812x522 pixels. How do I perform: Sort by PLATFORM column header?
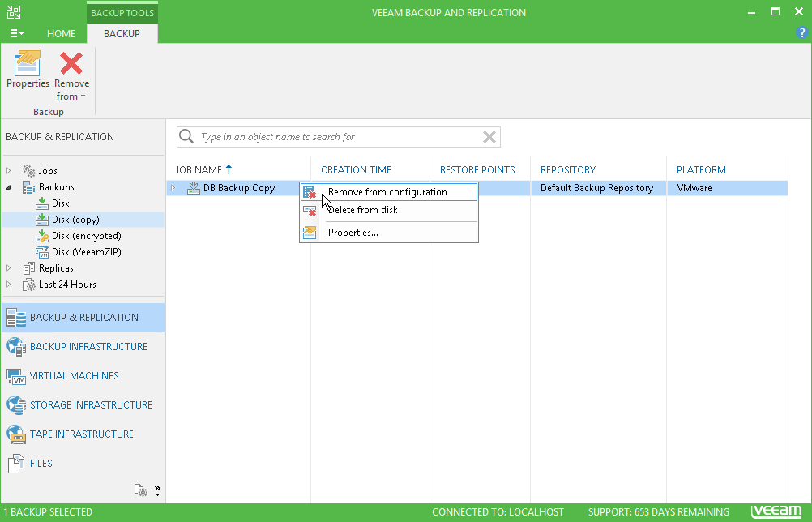(701, 170)
